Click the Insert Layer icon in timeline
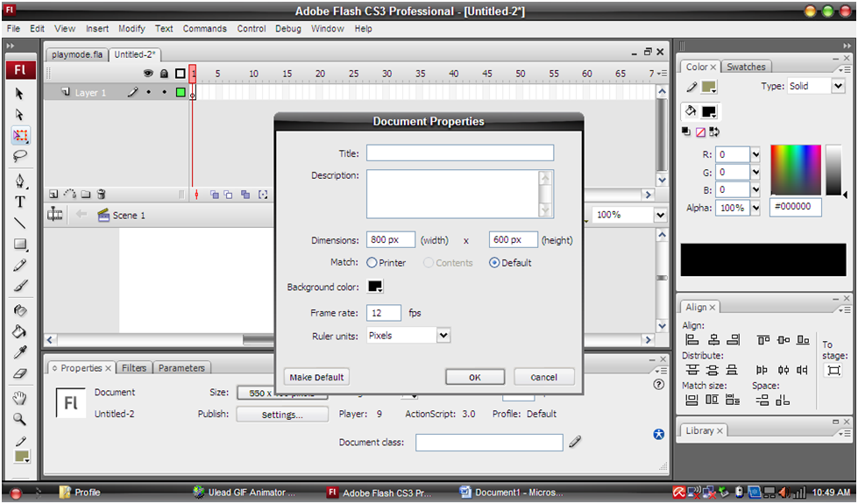Viewport: 858px width, 504px height. (x=53, y=195)
